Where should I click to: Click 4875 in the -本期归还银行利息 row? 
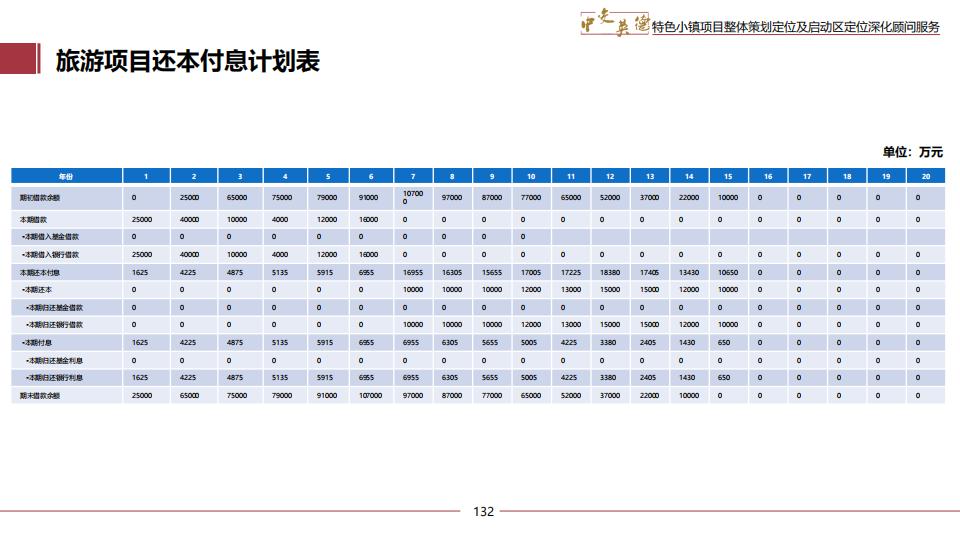[235, 378]
